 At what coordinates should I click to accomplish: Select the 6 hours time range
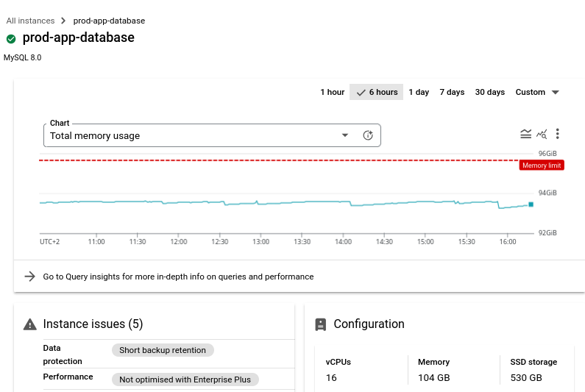(376, 92)
